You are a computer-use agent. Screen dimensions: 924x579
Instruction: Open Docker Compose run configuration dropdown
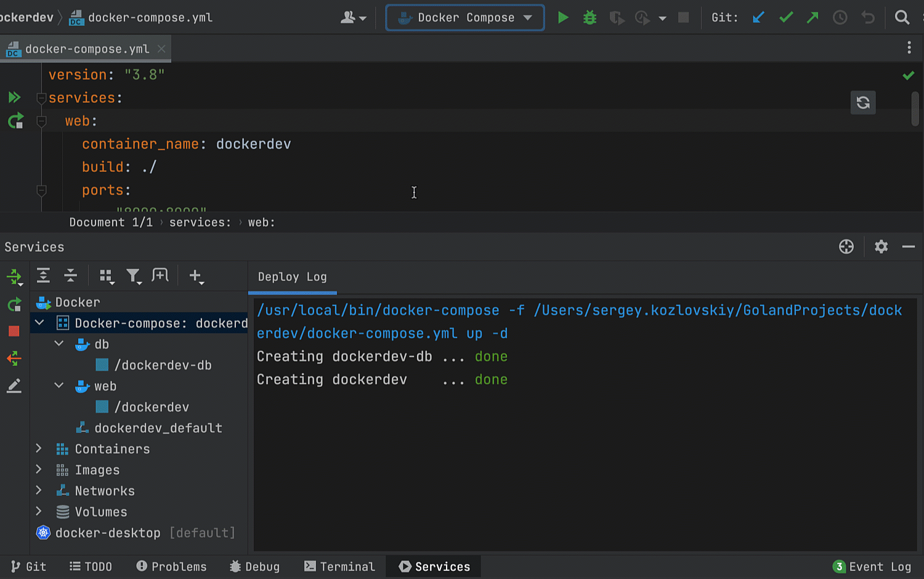465,17
